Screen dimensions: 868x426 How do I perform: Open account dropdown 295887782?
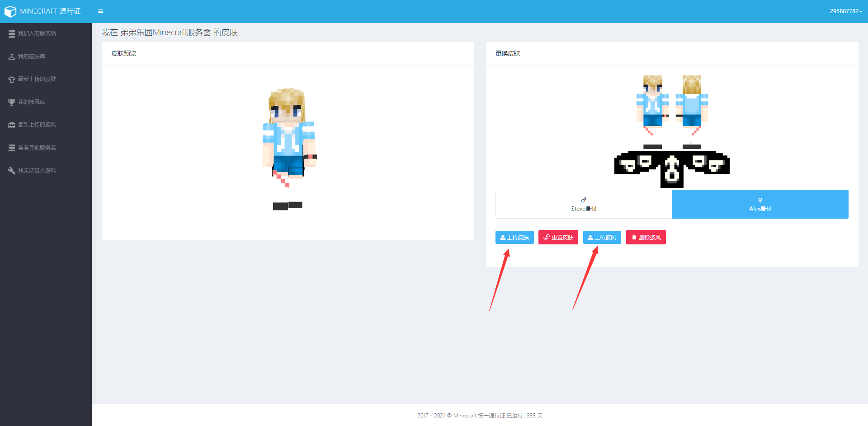click(846, 11)
